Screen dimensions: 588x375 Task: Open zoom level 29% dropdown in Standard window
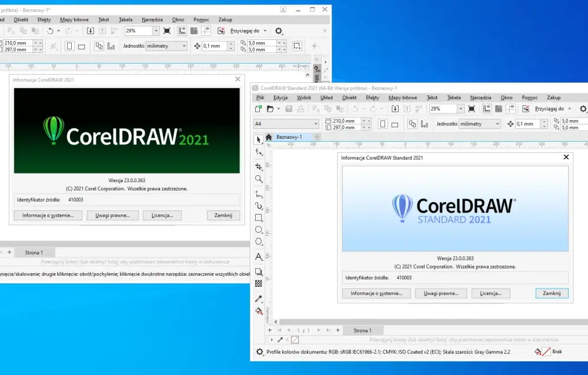pyautogui.click(x=460, y=109)
